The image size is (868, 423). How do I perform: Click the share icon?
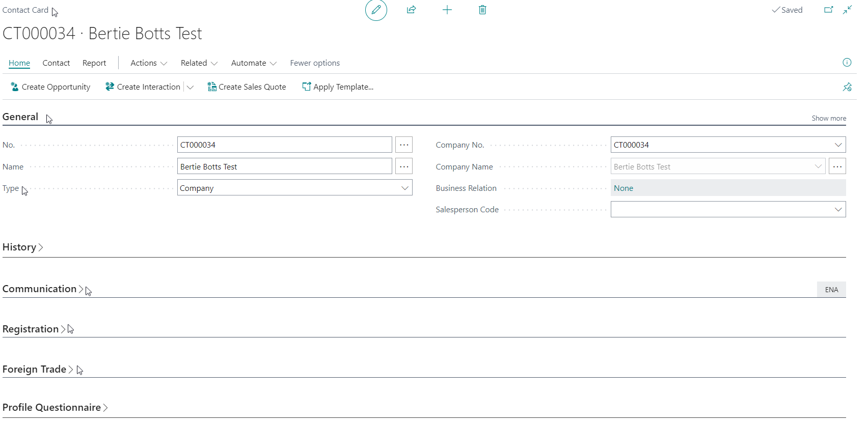(412, 10)
